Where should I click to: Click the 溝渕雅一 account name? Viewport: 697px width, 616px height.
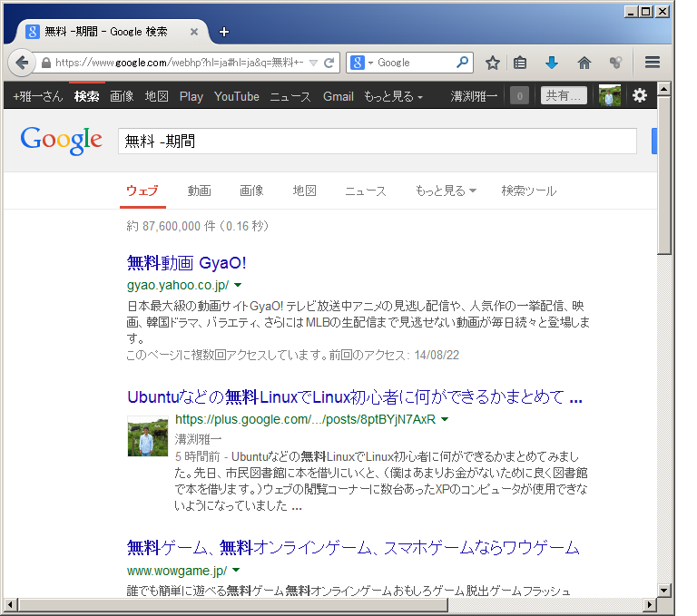click(474, 96)
